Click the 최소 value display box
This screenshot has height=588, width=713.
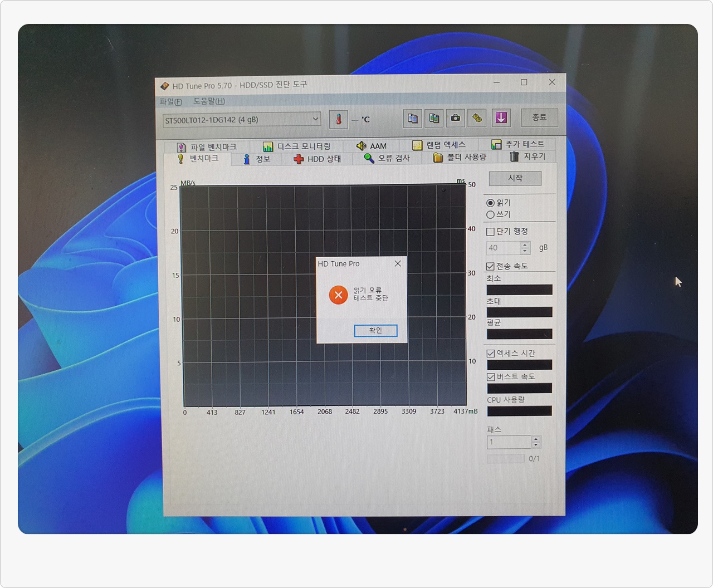pos(520,290)
